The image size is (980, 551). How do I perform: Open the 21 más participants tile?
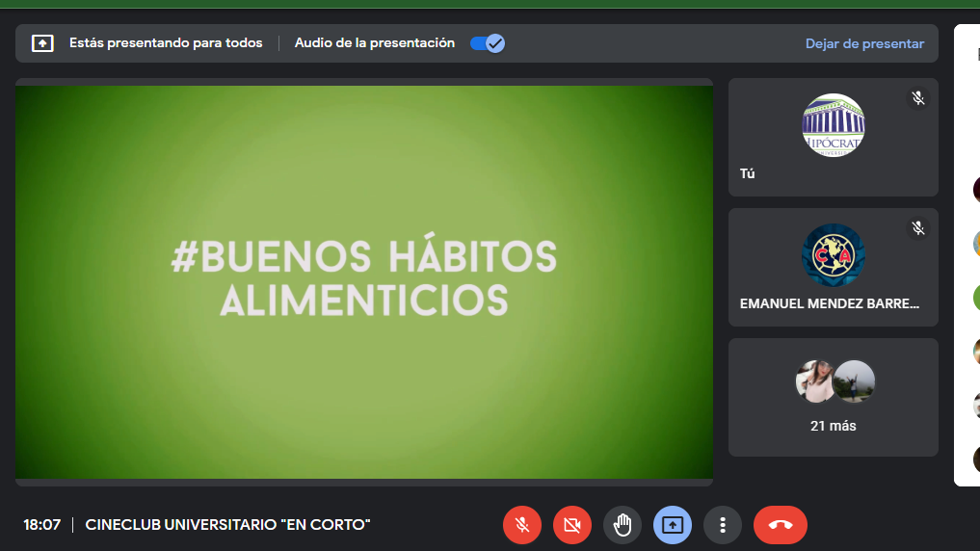(x=834, y=397)
